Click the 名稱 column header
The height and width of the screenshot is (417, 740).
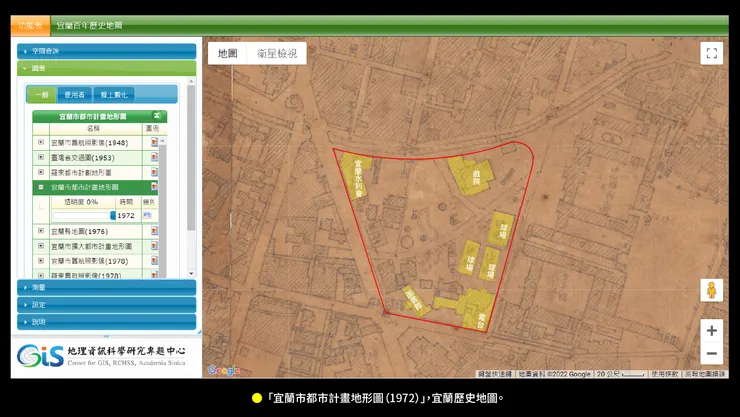click(96, 128)
